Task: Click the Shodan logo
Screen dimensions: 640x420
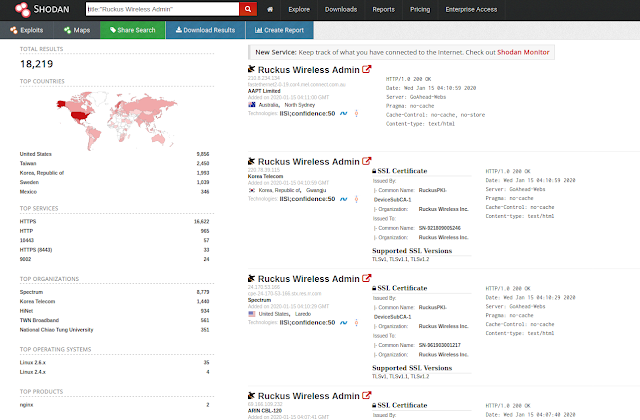Action: pyautogui.click(x=42, y=9)
